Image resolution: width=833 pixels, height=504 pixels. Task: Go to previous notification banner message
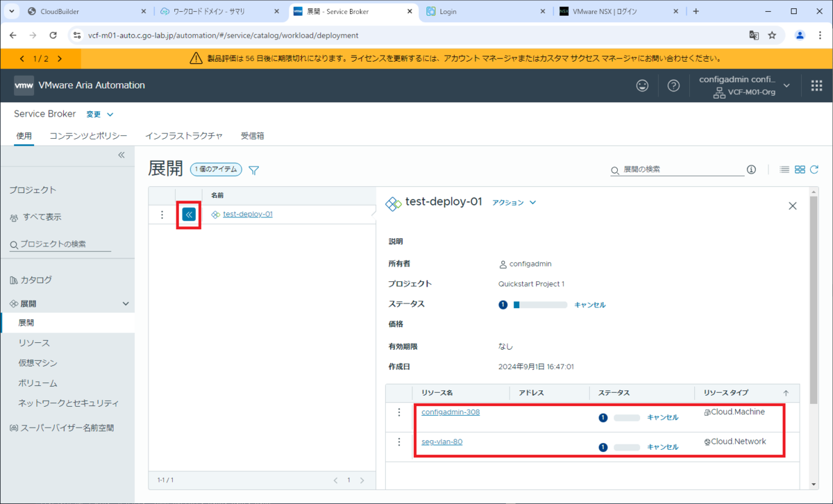point(22,59)
